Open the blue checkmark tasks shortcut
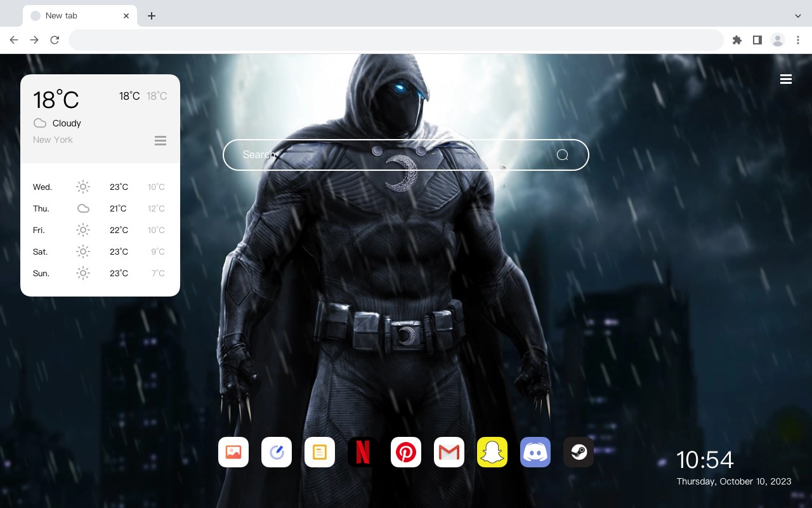Viewport: 812px width, 508px height. click(x=277, y=452)
